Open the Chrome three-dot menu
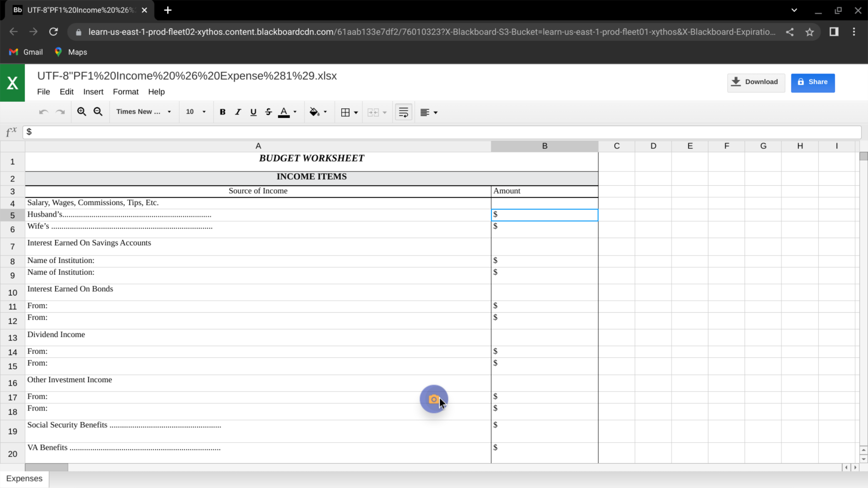 (x=854, y=32)
